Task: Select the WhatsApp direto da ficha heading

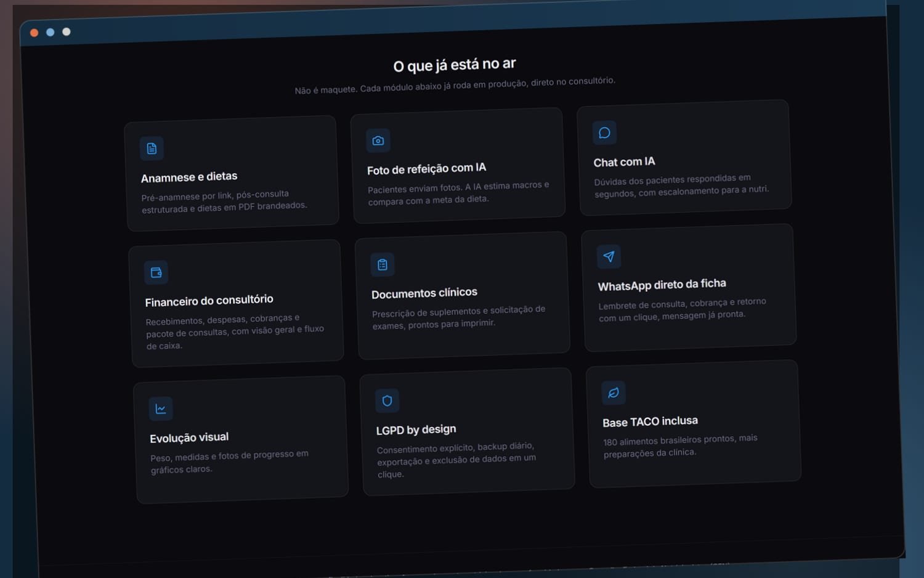Action: (x=662, y=285)
